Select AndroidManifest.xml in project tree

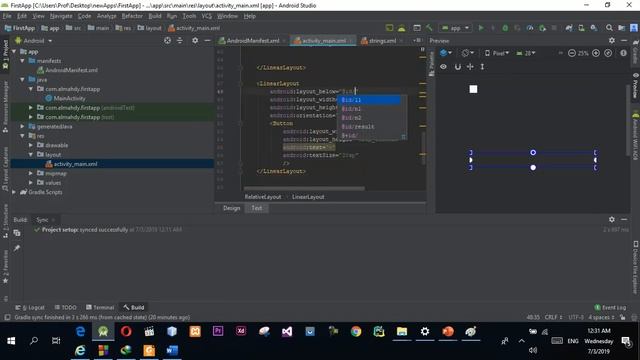pyautogui.click(x=71, y=70)
